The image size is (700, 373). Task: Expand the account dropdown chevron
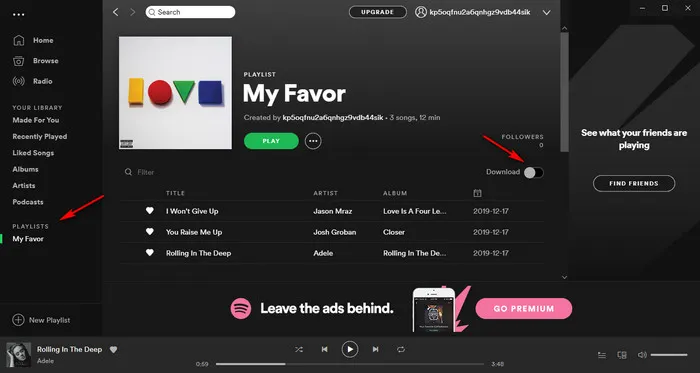[546, 12]
